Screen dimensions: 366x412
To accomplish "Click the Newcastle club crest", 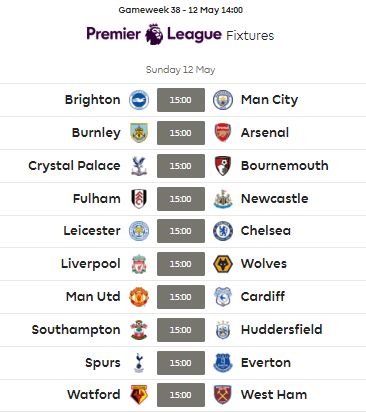I will [x=223, y=199].
